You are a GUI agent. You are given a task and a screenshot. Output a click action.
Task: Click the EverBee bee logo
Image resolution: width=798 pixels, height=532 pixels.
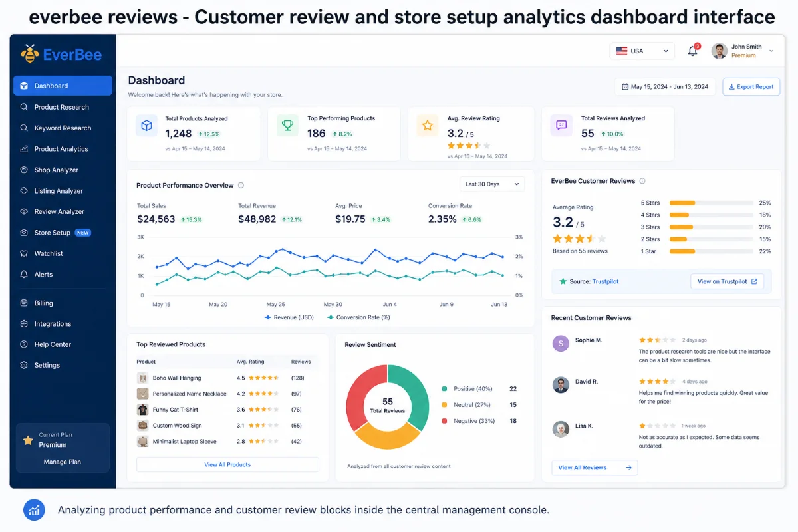(29, 54)
